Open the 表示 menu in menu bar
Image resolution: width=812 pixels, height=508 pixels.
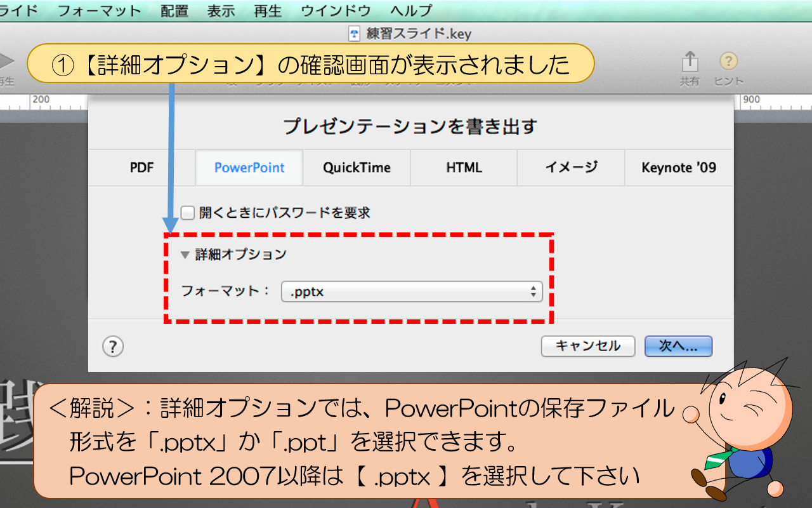pyautogui.click(x=221, y=11)
